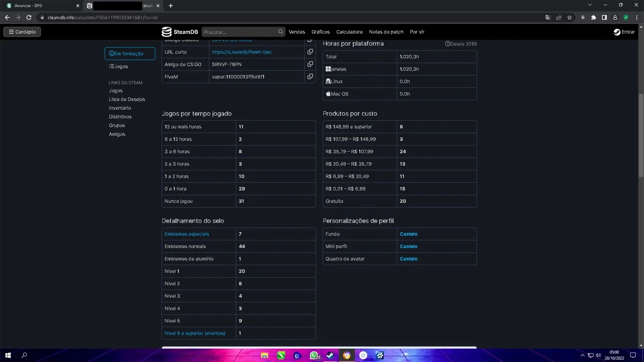The image size is (644, 362).
Task: Open the Castelo link for Mini perfil
Action: pyautogui.click(x=408, y=246)
